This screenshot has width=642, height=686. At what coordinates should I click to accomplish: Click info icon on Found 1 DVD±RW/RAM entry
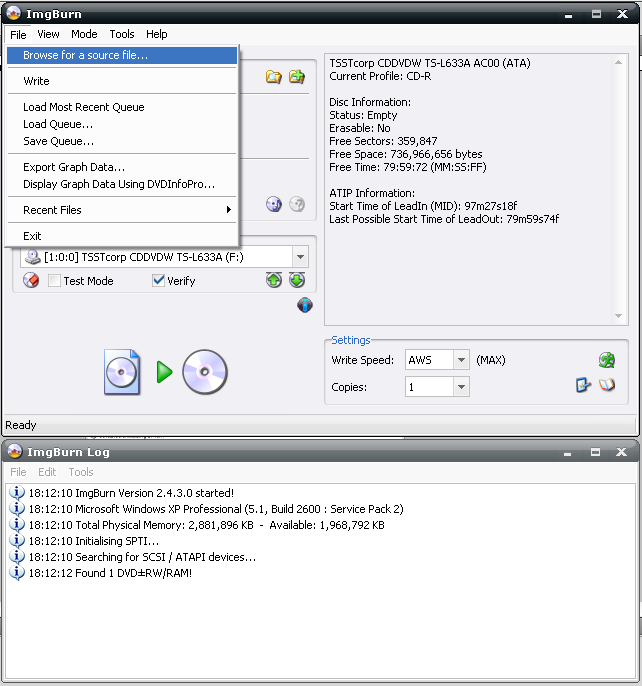pyautogui.click(x=17, y=573)
